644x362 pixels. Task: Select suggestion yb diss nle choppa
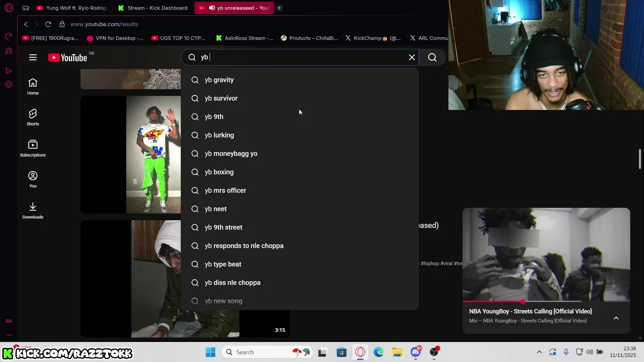pos(300,283)
